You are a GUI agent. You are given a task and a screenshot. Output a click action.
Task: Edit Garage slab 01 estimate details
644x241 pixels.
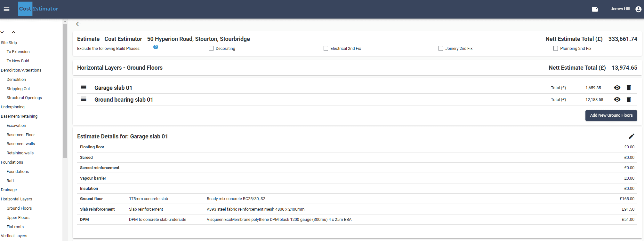631,136
